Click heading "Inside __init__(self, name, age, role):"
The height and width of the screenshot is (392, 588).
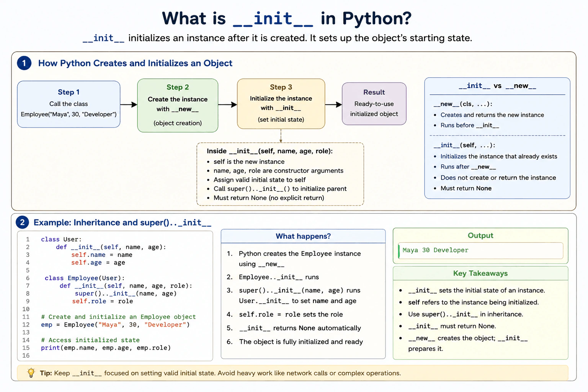270,151
